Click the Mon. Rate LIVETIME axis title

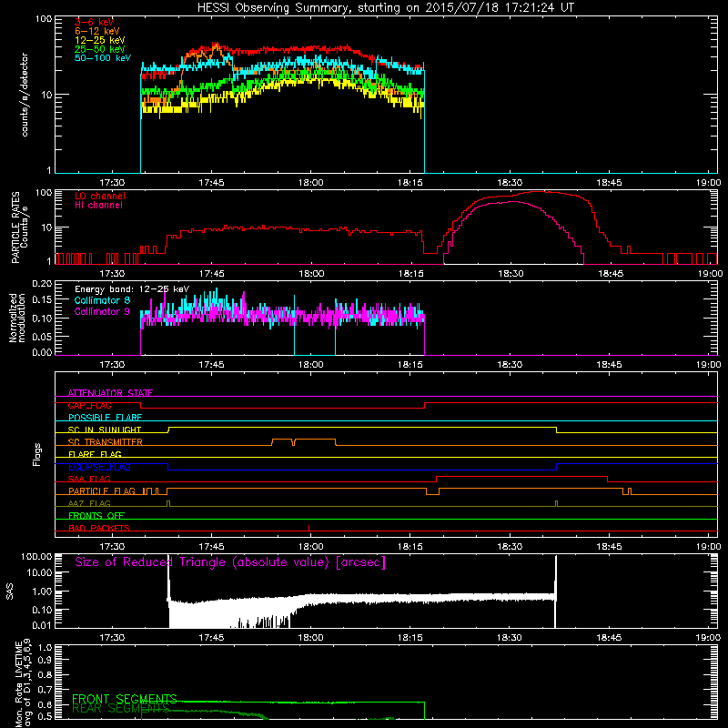[24, 682]
